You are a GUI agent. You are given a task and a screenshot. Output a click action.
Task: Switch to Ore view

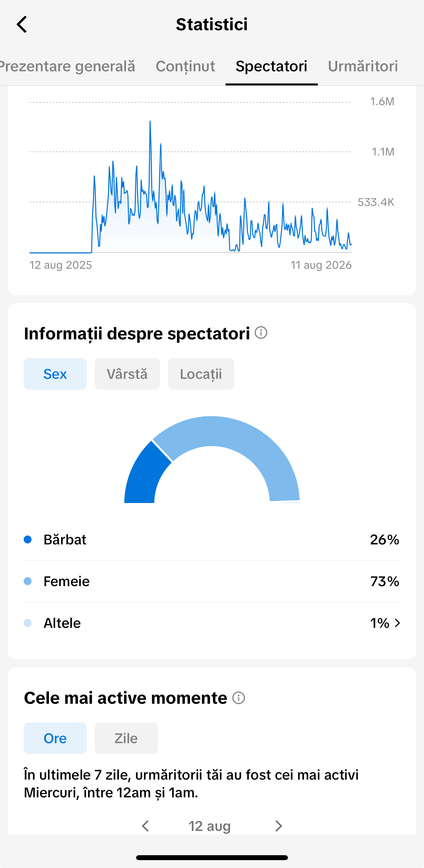55,738
